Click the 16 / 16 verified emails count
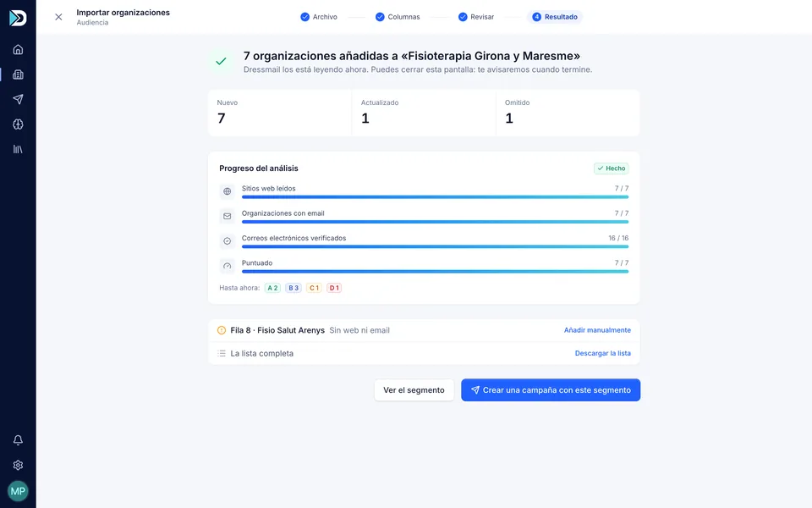The image size is (812, 508). click(x=618, y=239)
